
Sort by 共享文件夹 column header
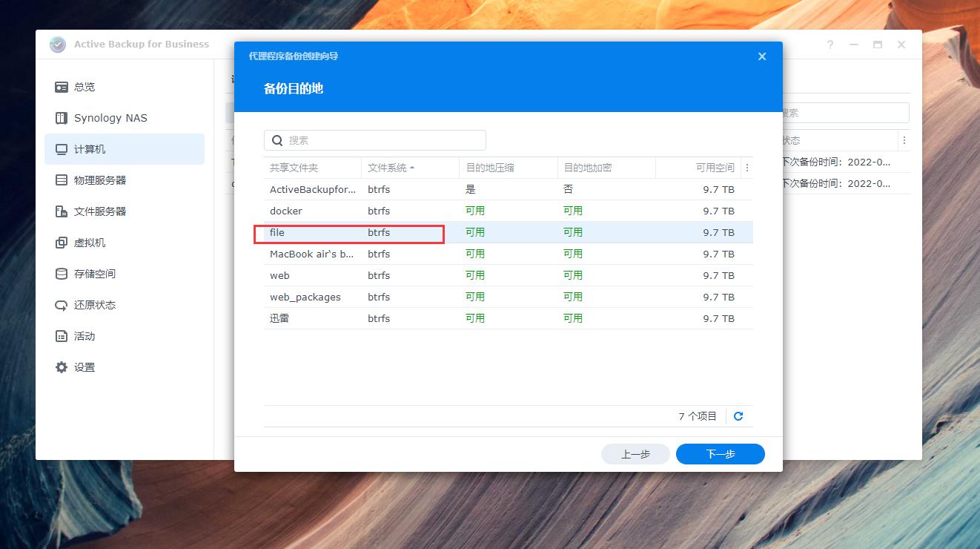click(313, 168)
